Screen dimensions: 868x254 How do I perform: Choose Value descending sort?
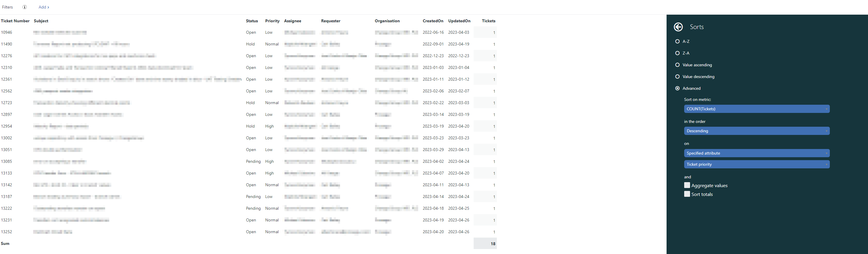click(x=677, y=77)
